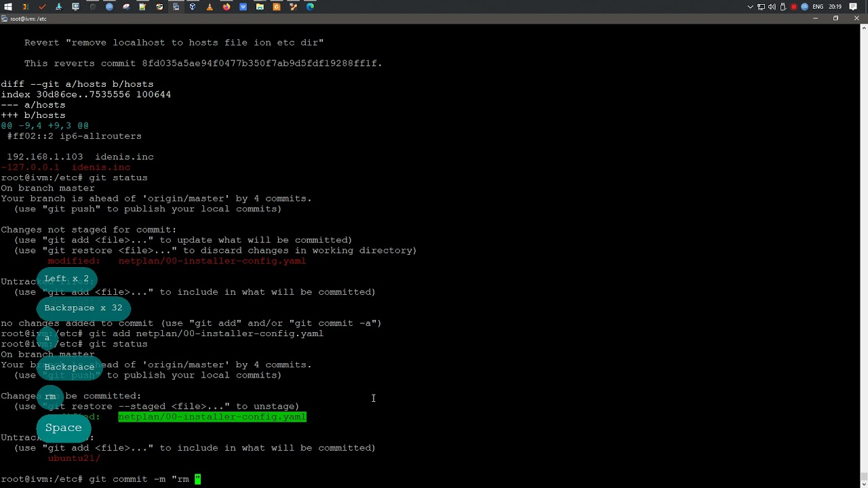Open the notification action center
The image size is (868, 488).
(853, 7)
